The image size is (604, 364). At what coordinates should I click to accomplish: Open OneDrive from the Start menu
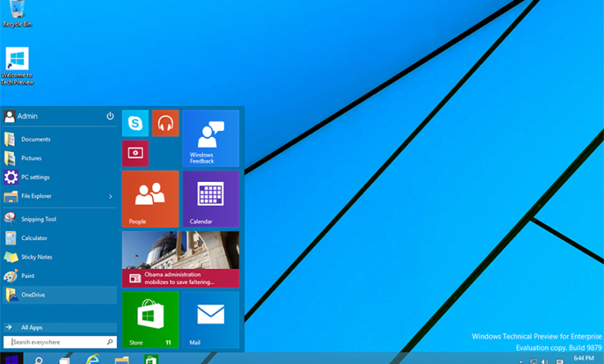click(x=33, y=295)
